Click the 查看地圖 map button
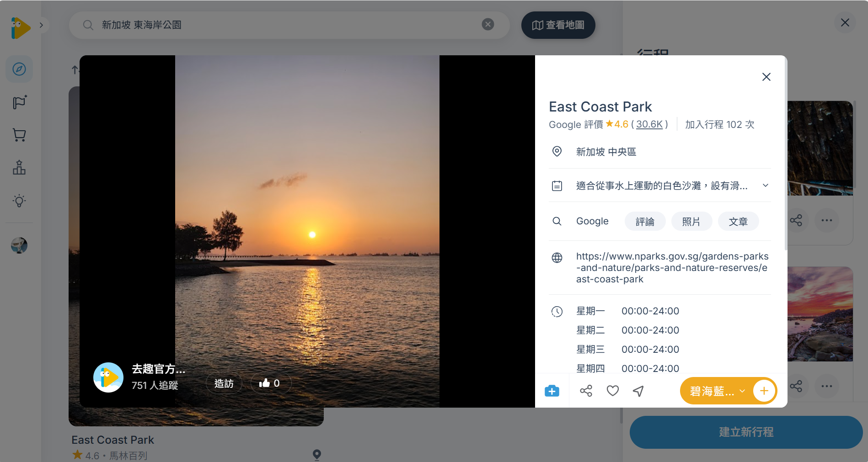The image size is (868, 462). (558, 25)
